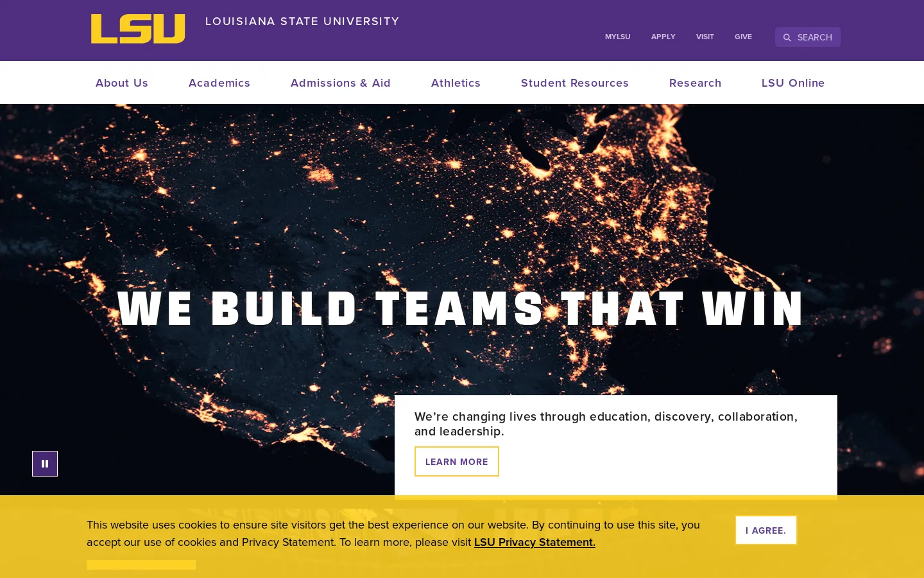Click the VISIT link
The height and width of the screenshot is (578, 924).
coord(705,37)
